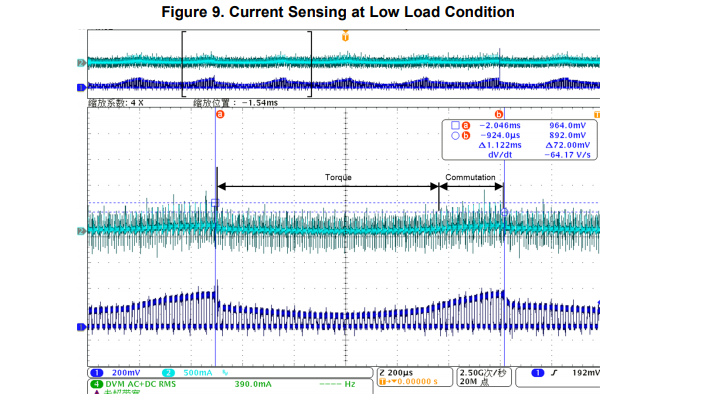This screenshot has width=722, height=406.
Task: Click channel 1 ground marker on main graticule
Action: (82, 327)
